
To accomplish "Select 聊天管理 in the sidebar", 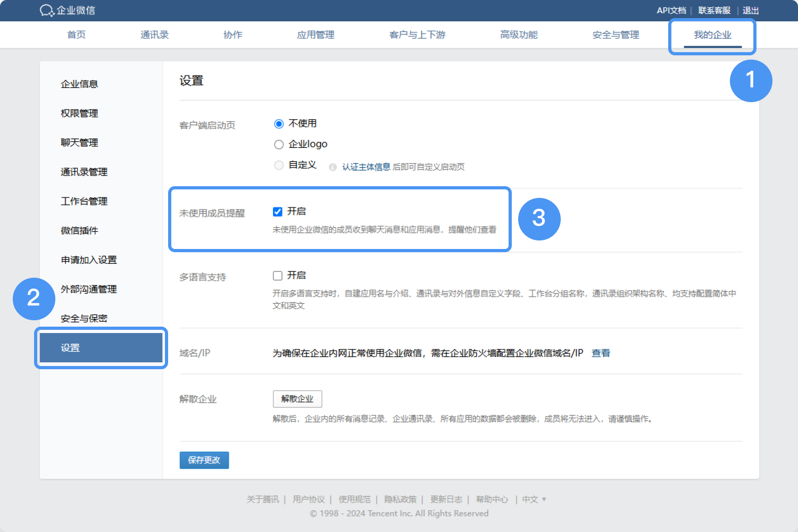I will [79, 143].
